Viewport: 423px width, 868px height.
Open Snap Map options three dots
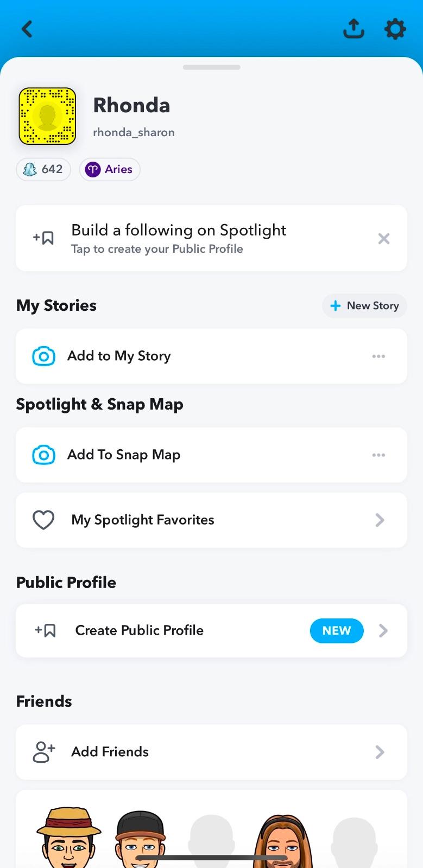click(378, 455)
